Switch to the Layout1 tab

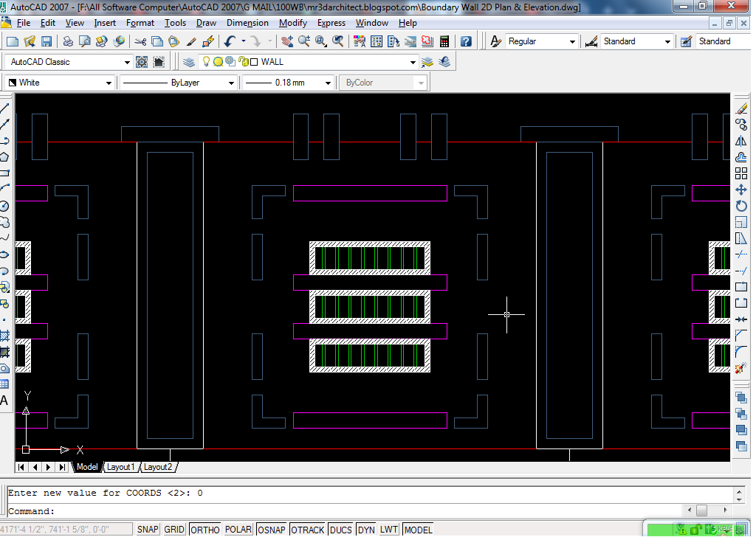tap(121, 466)
